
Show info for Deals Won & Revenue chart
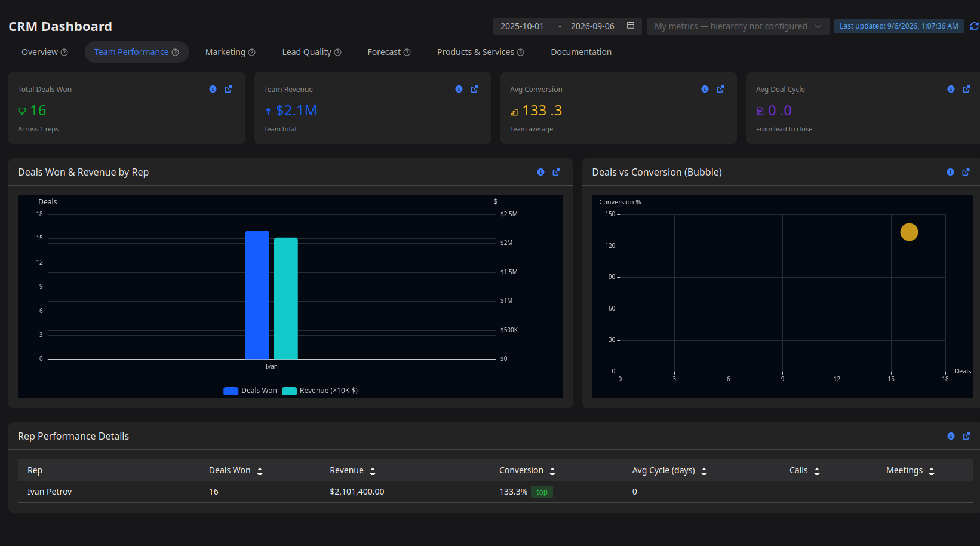point(540,172)
